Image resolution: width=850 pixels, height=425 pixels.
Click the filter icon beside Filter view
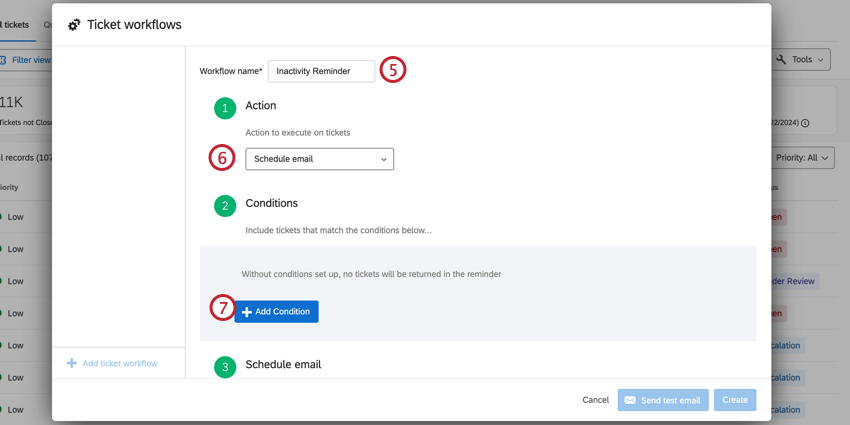pyautogui.click(x=4, y=60)
